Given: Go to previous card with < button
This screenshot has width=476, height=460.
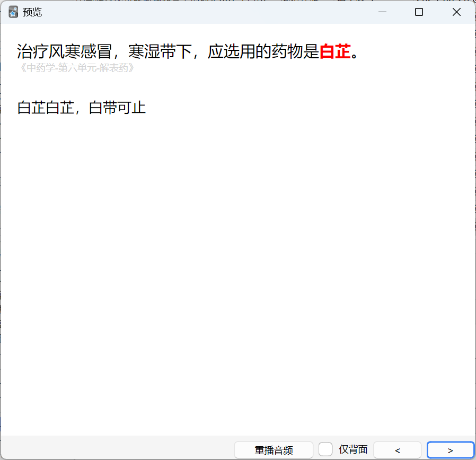Looking at the screenshot, I should pyautogui.click(x=397, y=450).
